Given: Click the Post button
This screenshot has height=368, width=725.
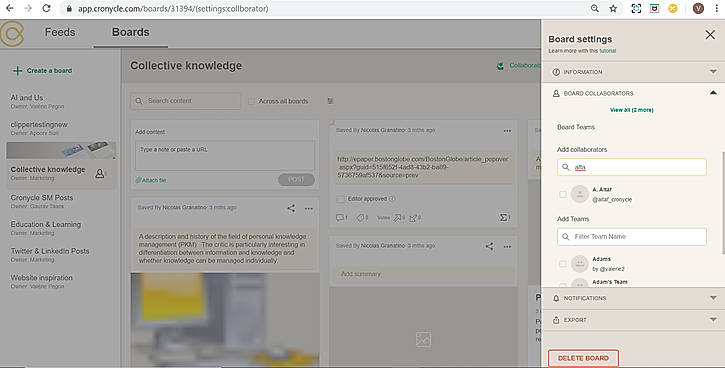Looking at the screenshot, I should pyautogui.click(x=296, y=179).
